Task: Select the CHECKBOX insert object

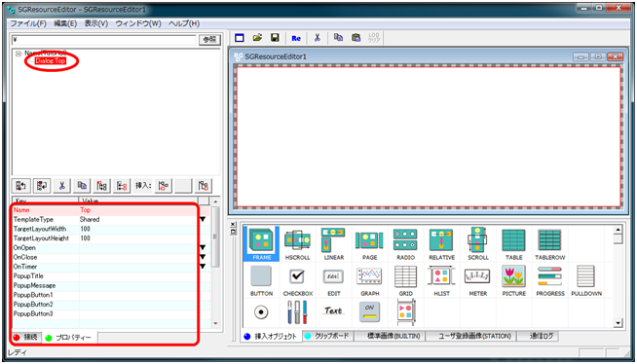Action: [297, 280]
